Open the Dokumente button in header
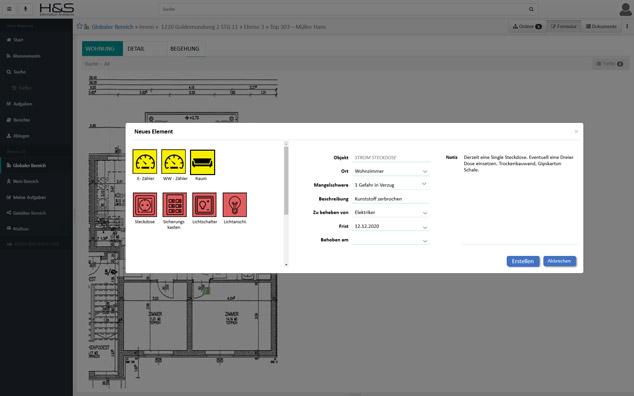 pyautogui.click(x=601, y=26)
